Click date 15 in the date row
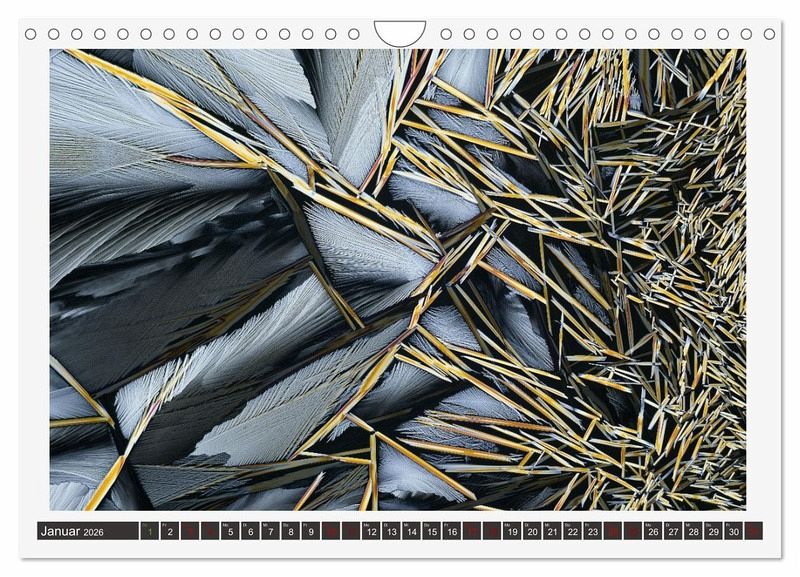 (x=432, y=531)
